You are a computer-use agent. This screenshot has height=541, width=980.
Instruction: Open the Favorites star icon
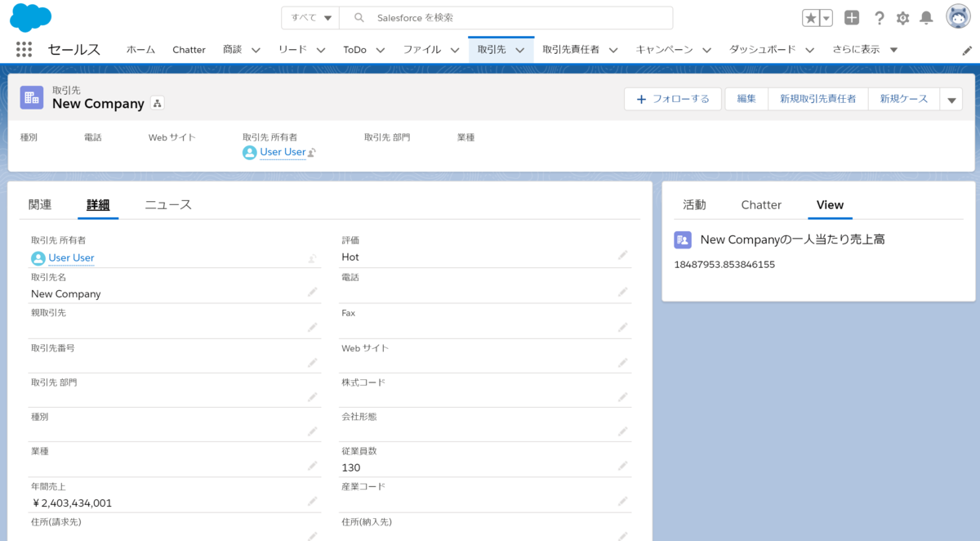tap(811, 18)
